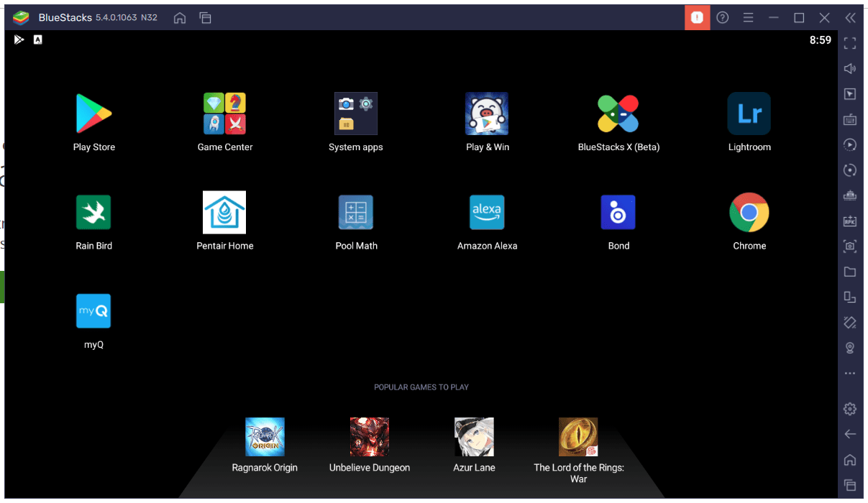The image size is (868, 503).
Task: Click the 'POPULAR GAMES TO PLAY' heading
Action: (421, 387)
